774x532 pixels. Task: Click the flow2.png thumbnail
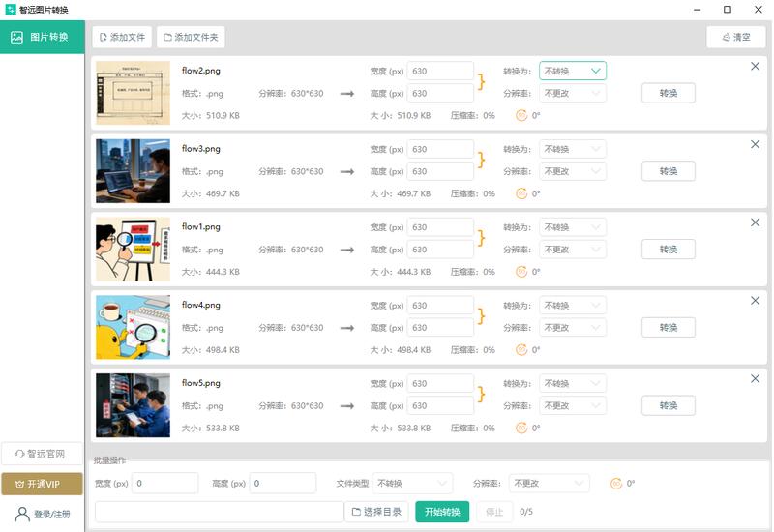coord(133,93)
